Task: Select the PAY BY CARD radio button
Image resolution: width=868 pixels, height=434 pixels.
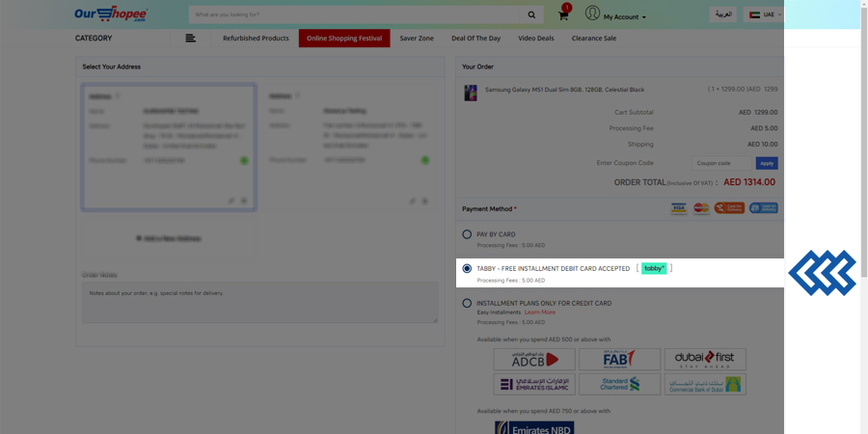Action: coord(467,234)
